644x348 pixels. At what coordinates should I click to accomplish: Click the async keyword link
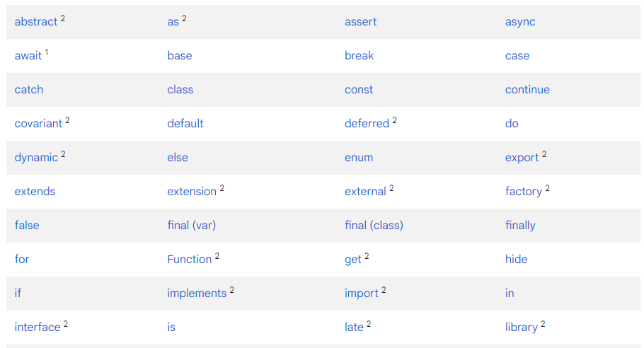pos(520,22)
